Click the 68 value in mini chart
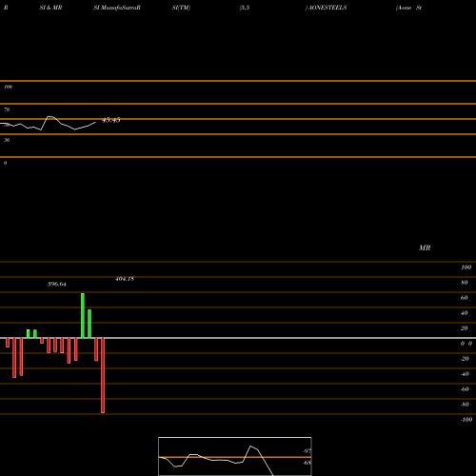This screenshot has height=476, width=476. pyautogui.click(x=307, y=463)
